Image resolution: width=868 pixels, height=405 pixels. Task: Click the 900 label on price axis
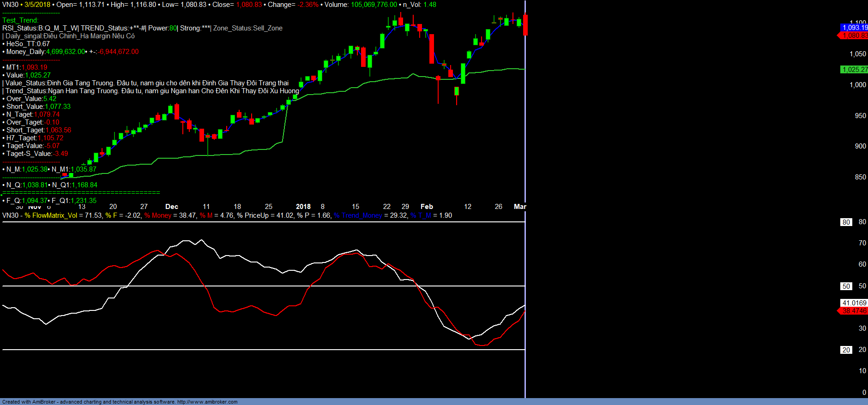[x=860, y=146]
